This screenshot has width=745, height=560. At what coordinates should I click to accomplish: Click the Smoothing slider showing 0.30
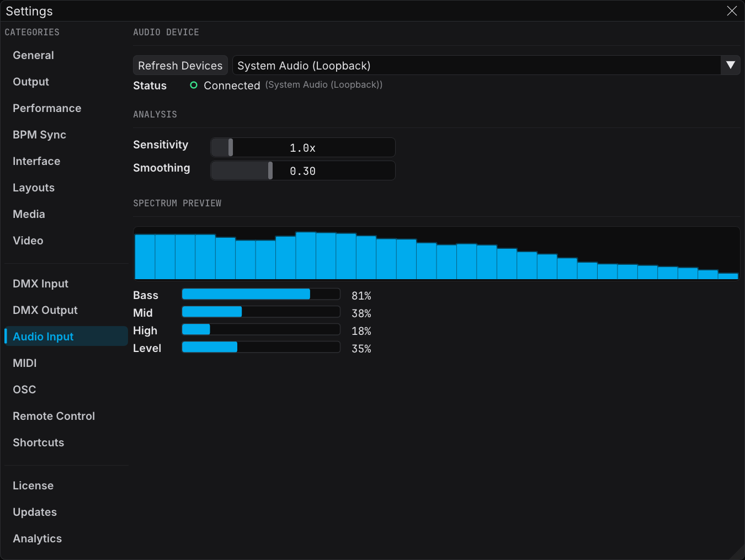pos(303,171)
